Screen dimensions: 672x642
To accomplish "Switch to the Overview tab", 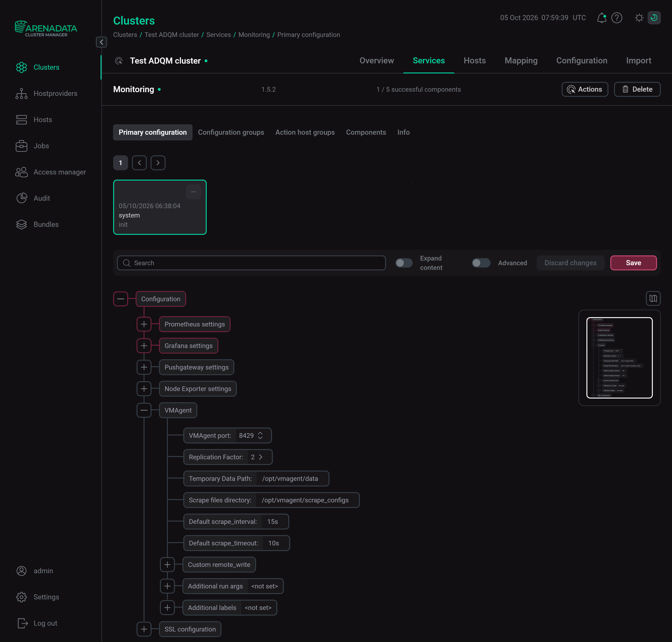I will (376, 61).
